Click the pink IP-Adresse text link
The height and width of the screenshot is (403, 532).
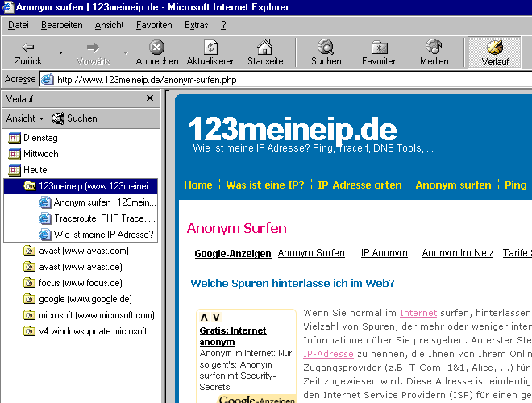[328, 354]
